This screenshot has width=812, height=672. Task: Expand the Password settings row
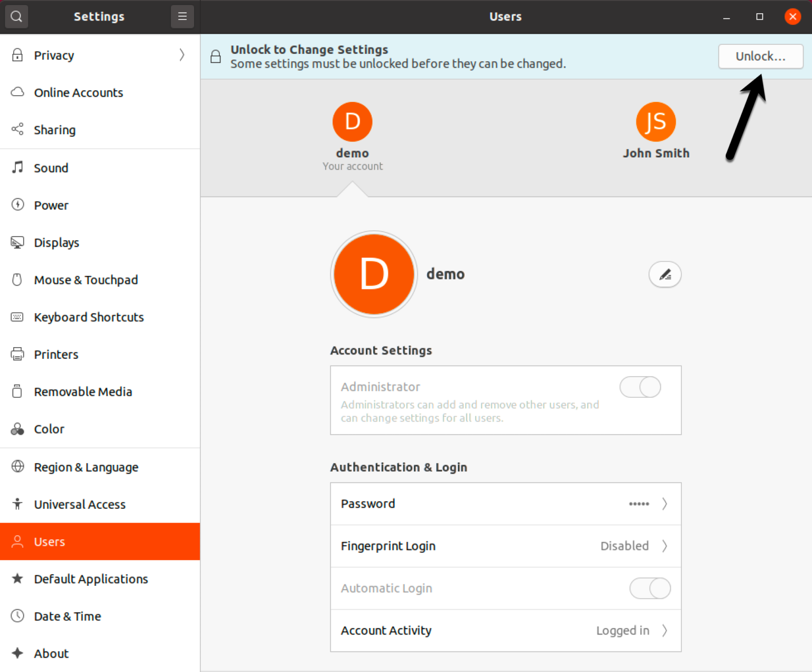coord(505,503)
